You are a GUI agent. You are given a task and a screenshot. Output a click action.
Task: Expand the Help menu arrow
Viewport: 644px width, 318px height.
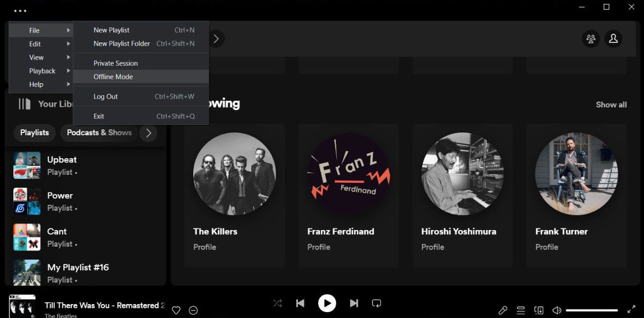click(x=69, y=84)
